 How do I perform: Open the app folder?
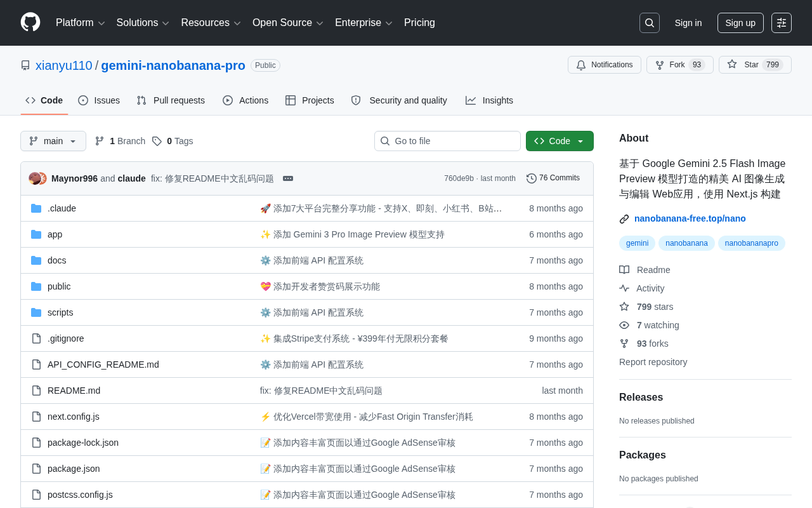pyautogui.click(x=55, y=234)
